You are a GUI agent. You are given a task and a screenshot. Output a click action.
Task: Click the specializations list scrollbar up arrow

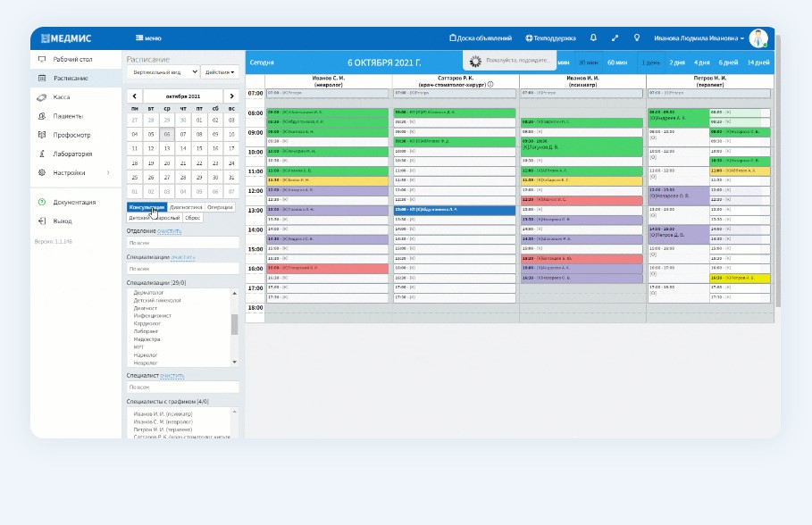[235, 293]
